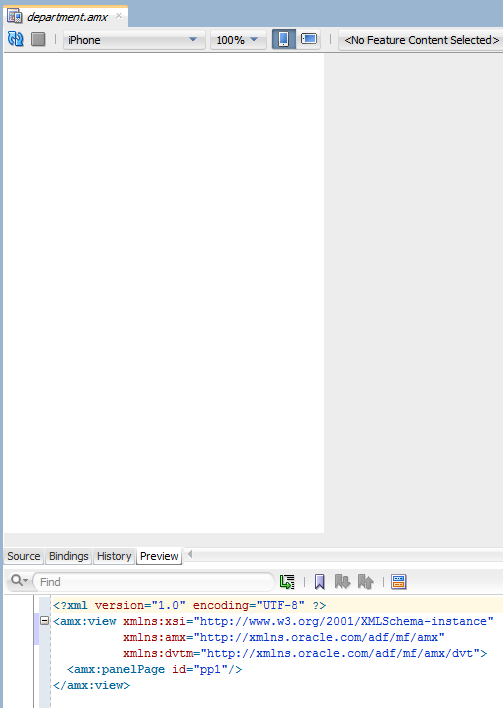
Task: Open the No Feature Content Selected dropdown
Action: [421, 40]
